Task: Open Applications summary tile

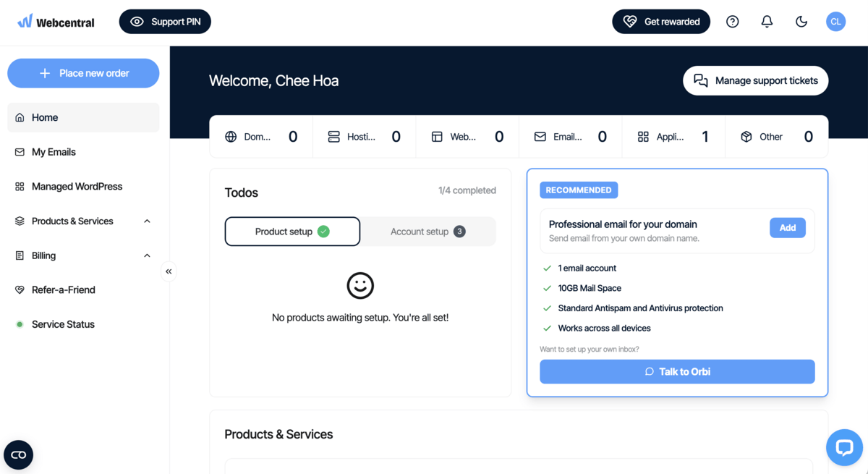Action: (673, 137)
